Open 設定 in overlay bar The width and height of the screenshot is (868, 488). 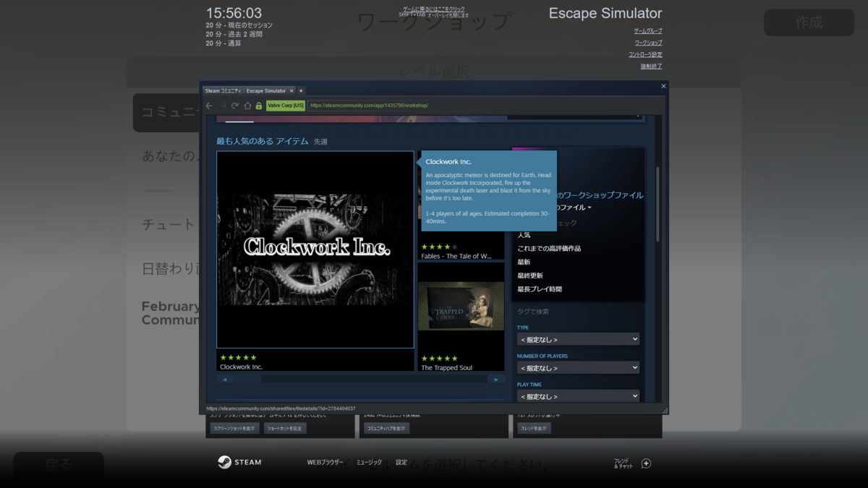coord(401,463)
